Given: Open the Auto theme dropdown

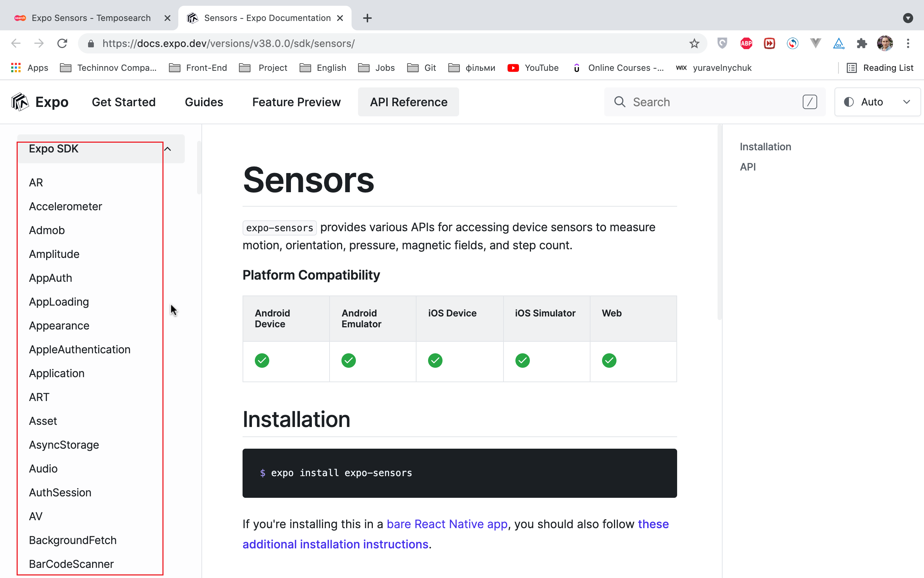Looking at the screenshot, I should pos(877,102).
